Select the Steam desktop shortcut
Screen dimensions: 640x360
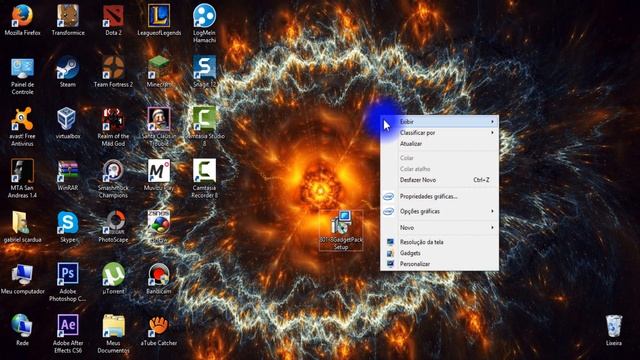pos(68,68)
